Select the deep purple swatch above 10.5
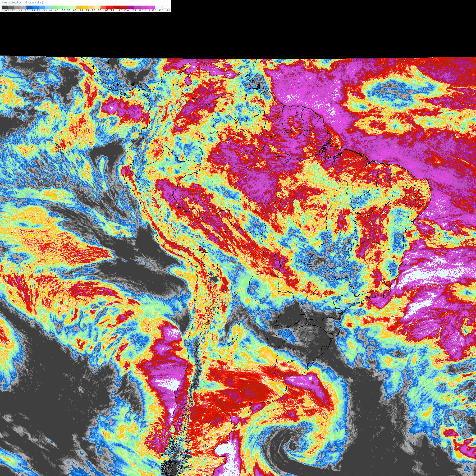 131,7
